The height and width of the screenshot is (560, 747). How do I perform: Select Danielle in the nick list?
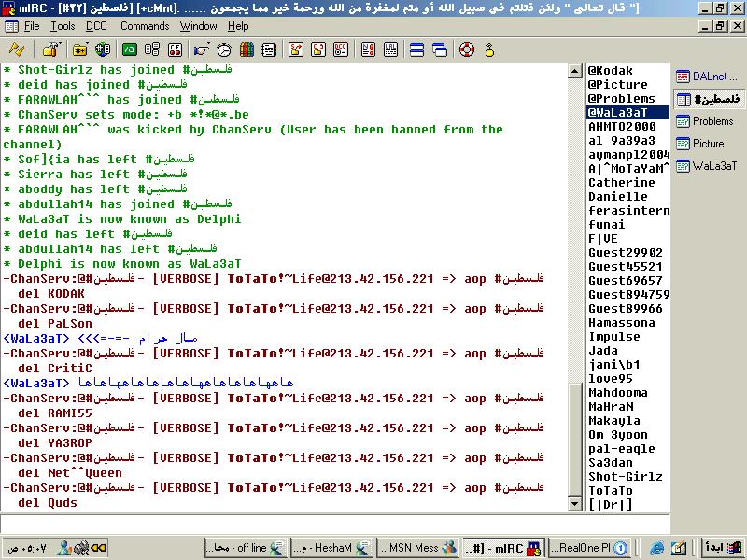point(627,197)
